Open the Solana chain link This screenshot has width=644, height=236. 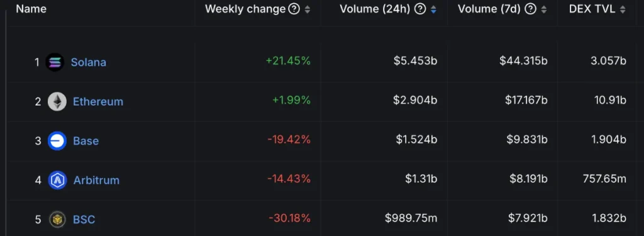click(88, 62)
